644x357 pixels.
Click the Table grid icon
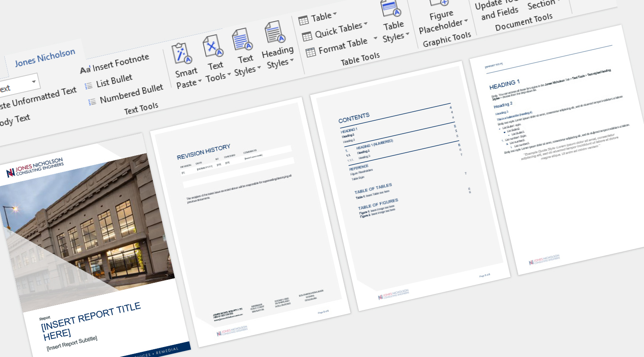[303, 20]
